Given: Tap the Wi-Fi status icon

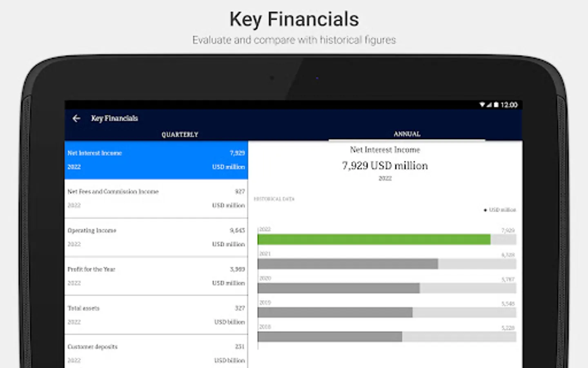Looking at the screenshot, I should (x=482, y=105).
